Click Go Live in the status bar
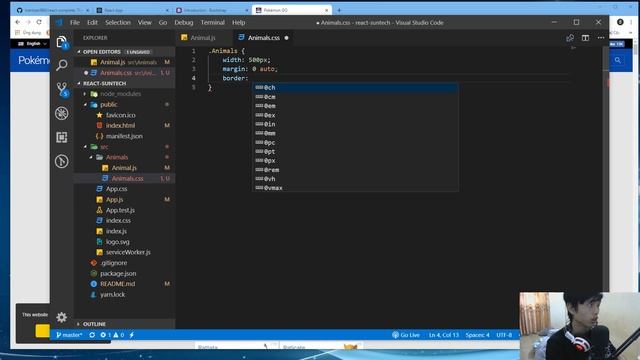 click(x=406, y=335)
